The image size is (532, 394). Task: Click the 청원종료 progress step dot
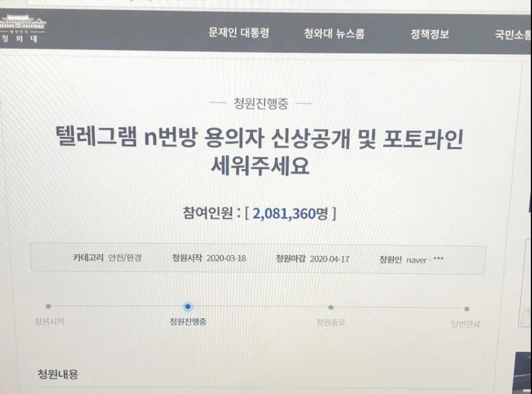tap(331, 308)
